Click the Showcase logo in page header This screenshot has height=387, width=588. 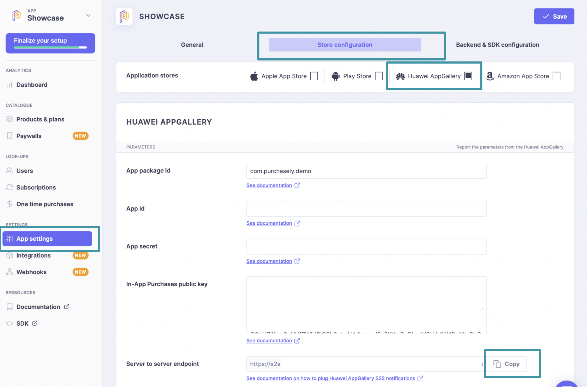[x=124, y=17]
